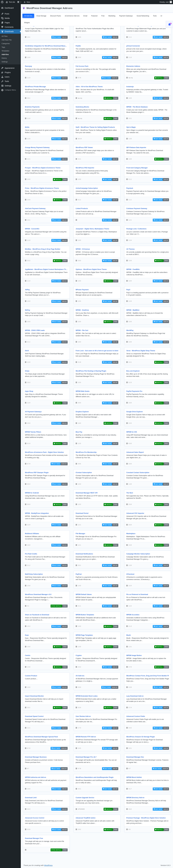Image resolution: width=173 pixels, height=868 pixels.
Task: Open the WPDM Web Hooks title link
Action: pyautogui.click(x=82, y=391)
